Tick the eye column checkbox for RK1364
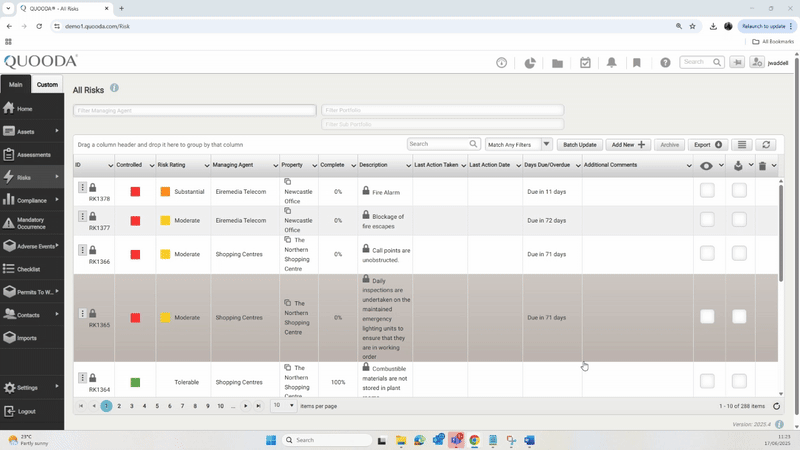The image size is (800, 450). click(x=707, y=381)
